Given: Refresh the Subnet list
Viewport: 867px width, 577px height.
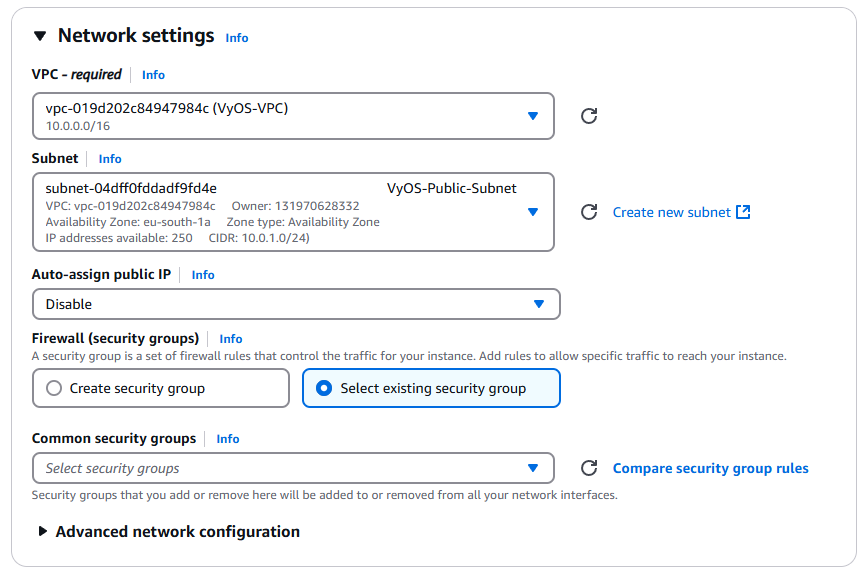Looking at the screenshot, I should pos(589,212).
